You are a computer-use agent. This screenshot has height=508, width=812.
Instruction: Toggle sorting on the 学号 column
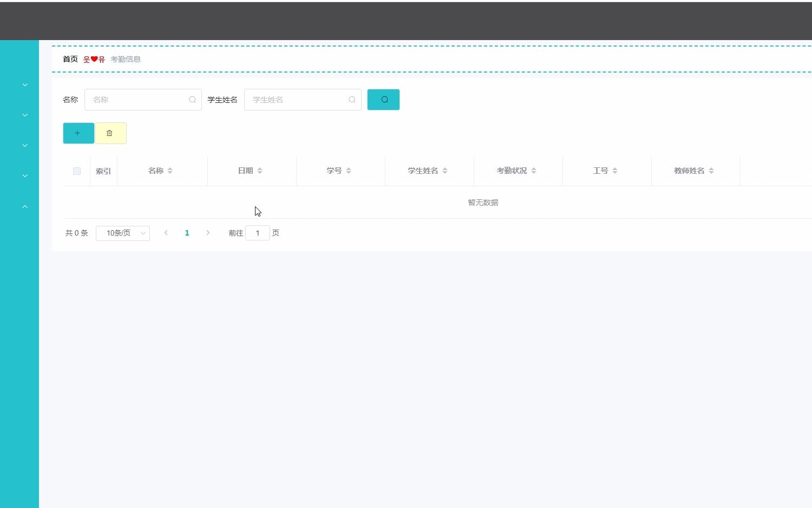[x=349, y=170]
